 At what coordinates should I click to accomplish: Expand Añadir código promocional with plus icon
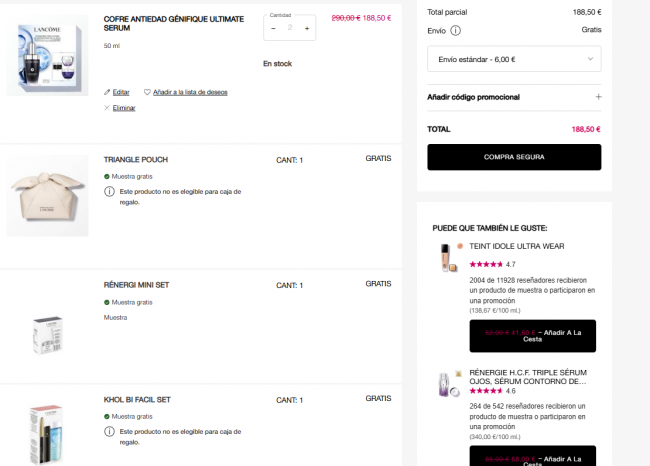(x=598, y=97)
